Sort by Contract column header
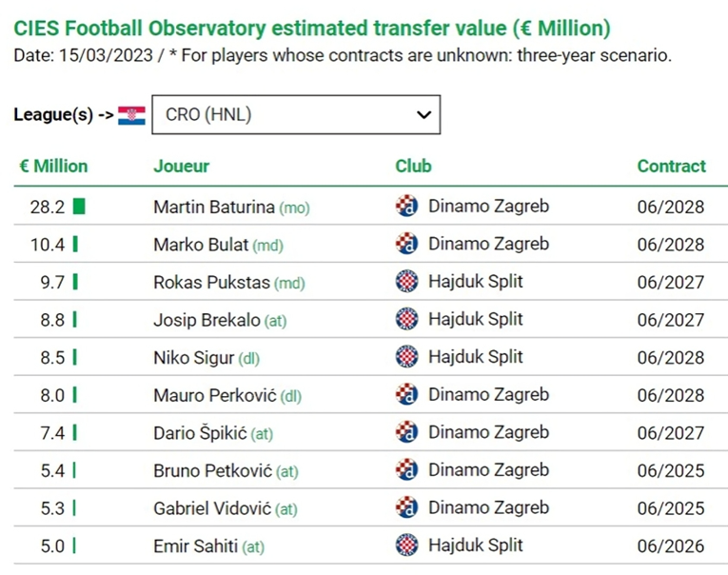This screenshot has width=728, height=575. click(671, 166)
